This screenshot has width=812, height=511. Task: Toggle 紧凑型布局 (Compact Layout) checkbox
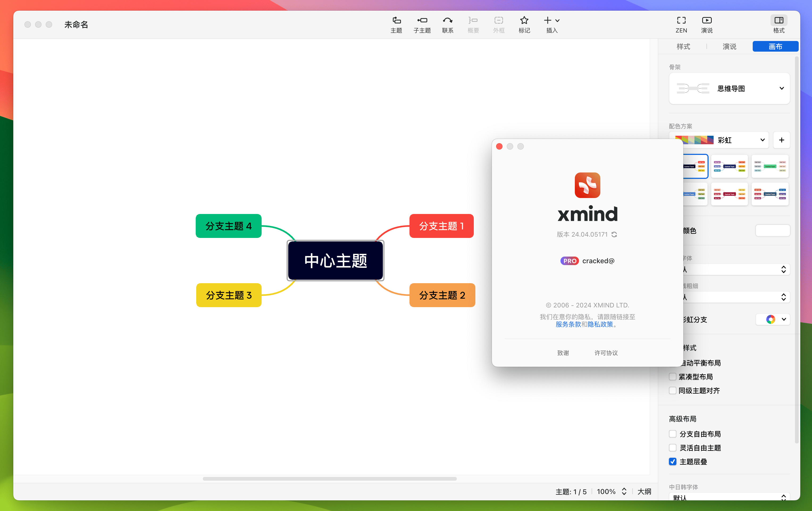[x=672, y=376]
